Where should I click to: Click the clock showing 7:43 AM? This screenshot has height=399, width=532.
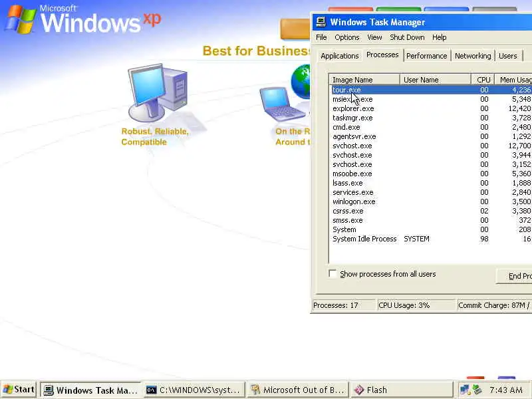click(x=505, y=390)
